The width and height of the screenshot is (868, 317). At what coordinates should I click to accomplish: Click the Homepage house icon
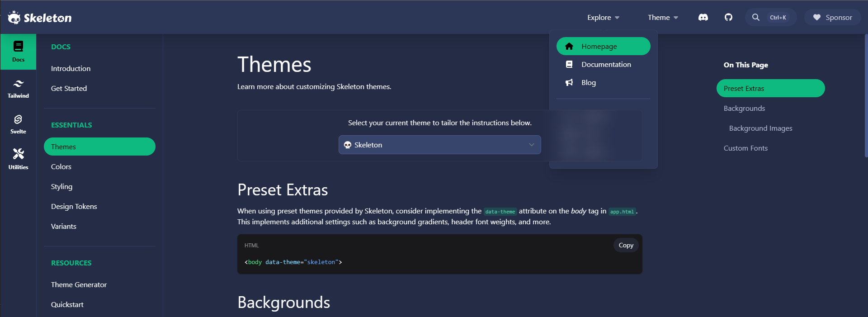[569, 46]
